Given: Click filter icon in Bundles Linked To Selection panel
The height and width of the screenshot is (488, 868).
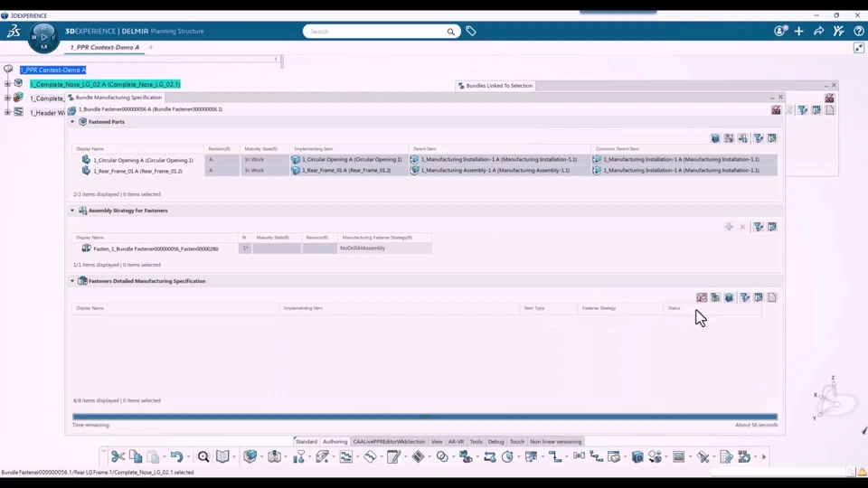Looking at the screenshot, I should click(803, 110).
